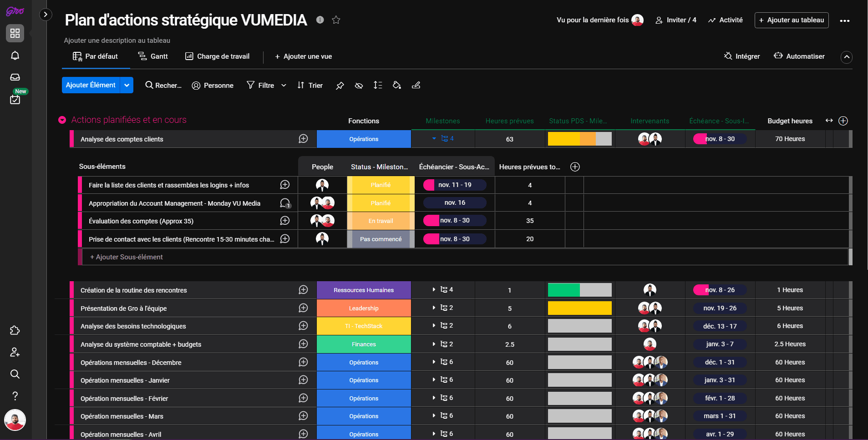Expand the collapsed navigation panel arrow
This screenshot has width=868, height=440.
(x=46, y=15)
